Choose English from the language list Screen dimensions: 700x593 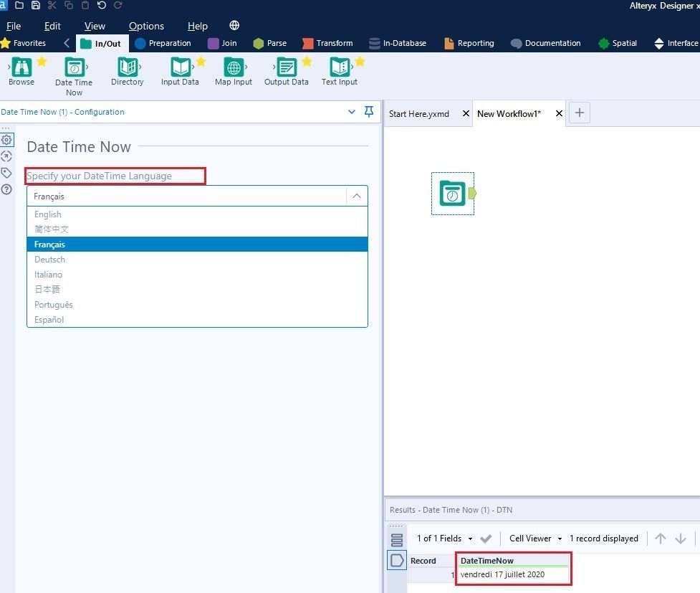pyautogui.click(x=197, y=214)
